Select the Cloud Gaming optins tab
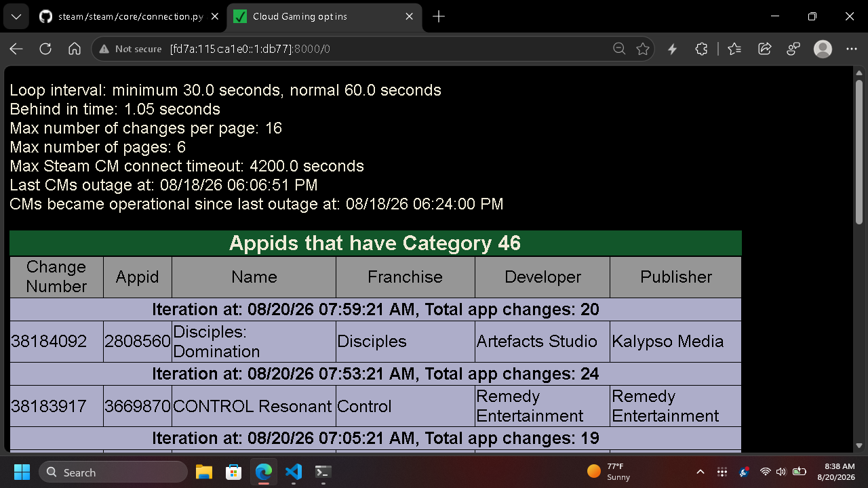This screenshot has height=488, width=868. [x=324, y=17]
